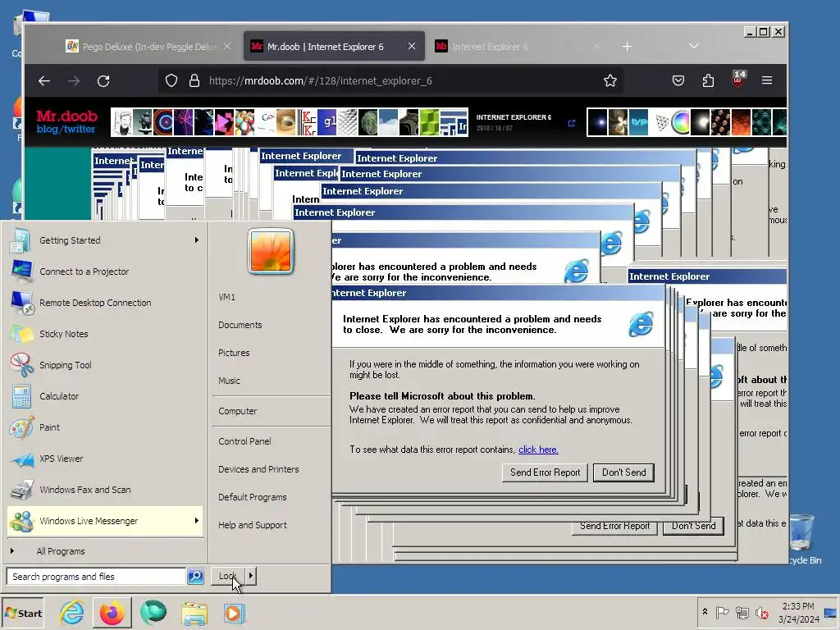Click the user account flower picture
The width and height of the screenshot is (840, 630).
tap(271, 251)
